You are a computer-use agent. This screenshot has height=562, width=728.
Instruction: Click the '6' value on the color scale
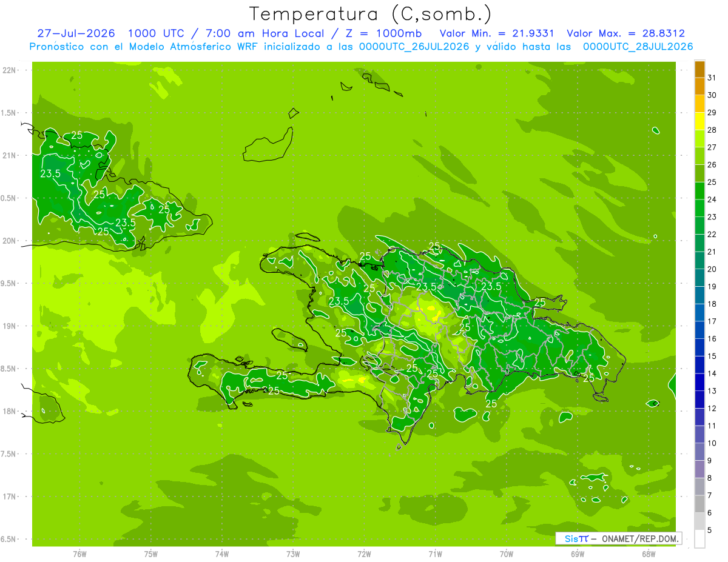(x=710, y=513)
